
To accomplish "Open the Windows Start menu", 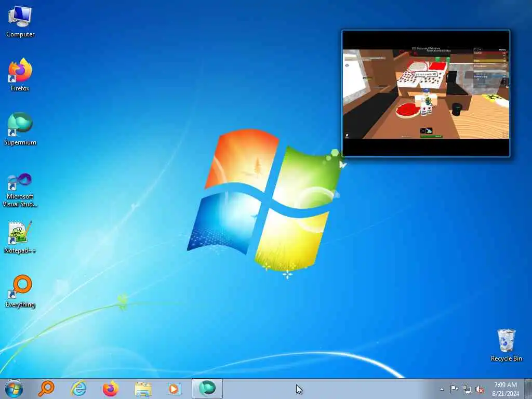I will (x=14, y=389).
